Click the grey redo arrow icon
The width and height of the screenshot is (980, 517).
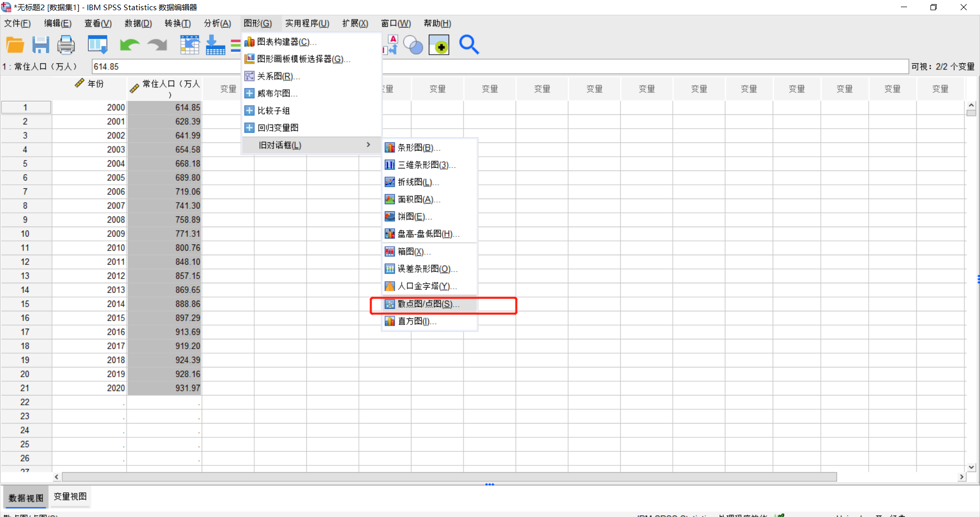158,45
